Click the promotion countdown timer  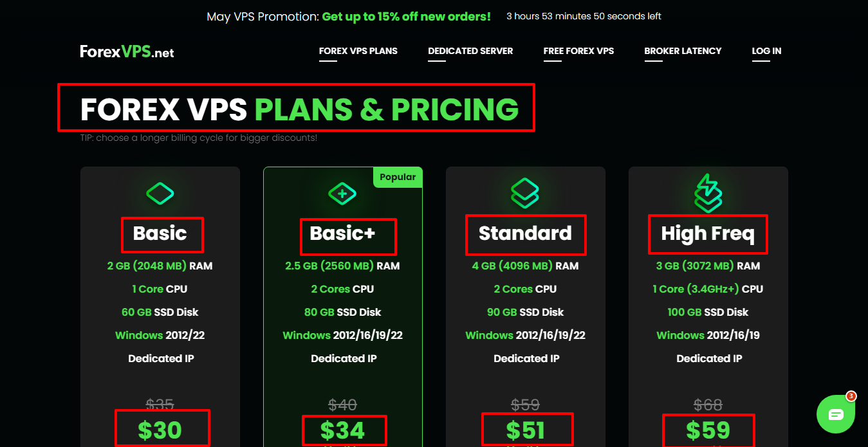(x=584, y=16)
